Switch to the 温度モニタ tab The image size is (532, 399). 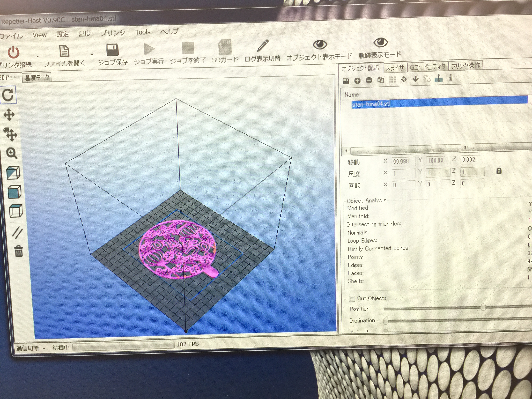coord(37,77)
